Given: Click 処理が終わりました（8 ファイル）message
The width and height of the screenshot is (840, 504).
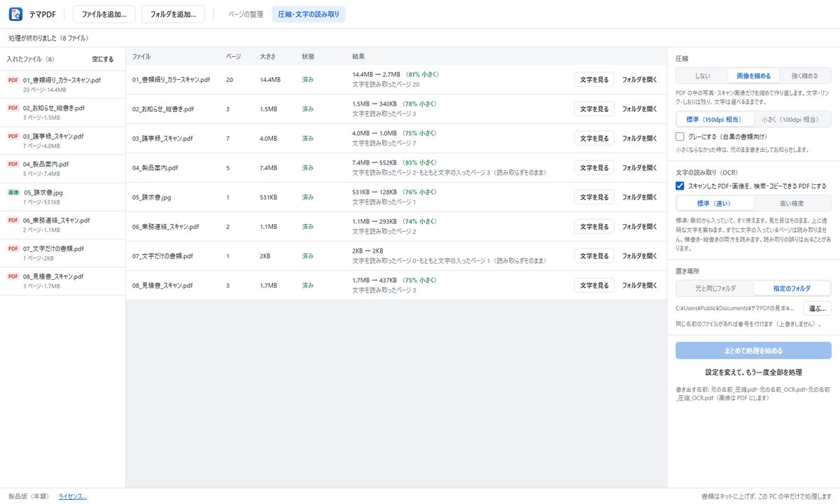Looking at the screenshot, I should click(48, 38).
